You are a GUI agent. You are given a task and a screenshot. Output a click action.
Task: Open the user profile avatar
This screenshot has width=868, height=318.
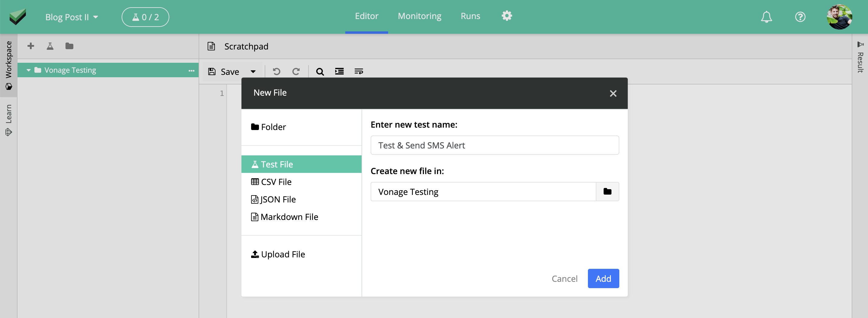(x=839, y=17)
